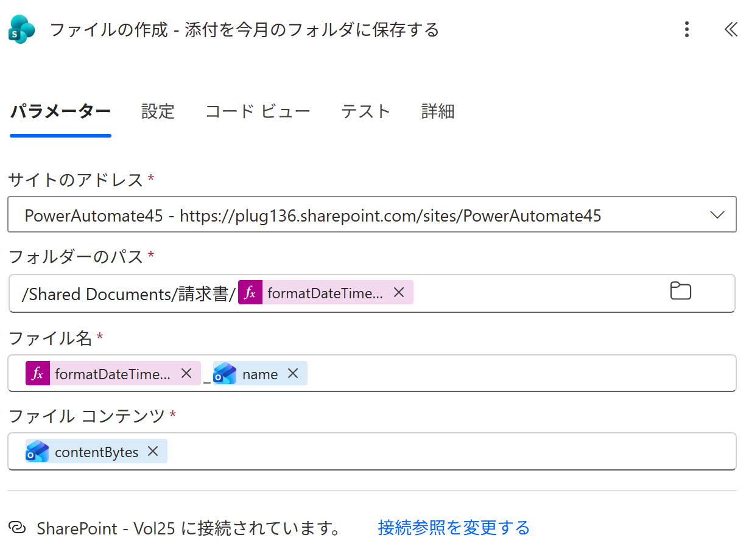Collapse the action panel with double chevron

731,29
